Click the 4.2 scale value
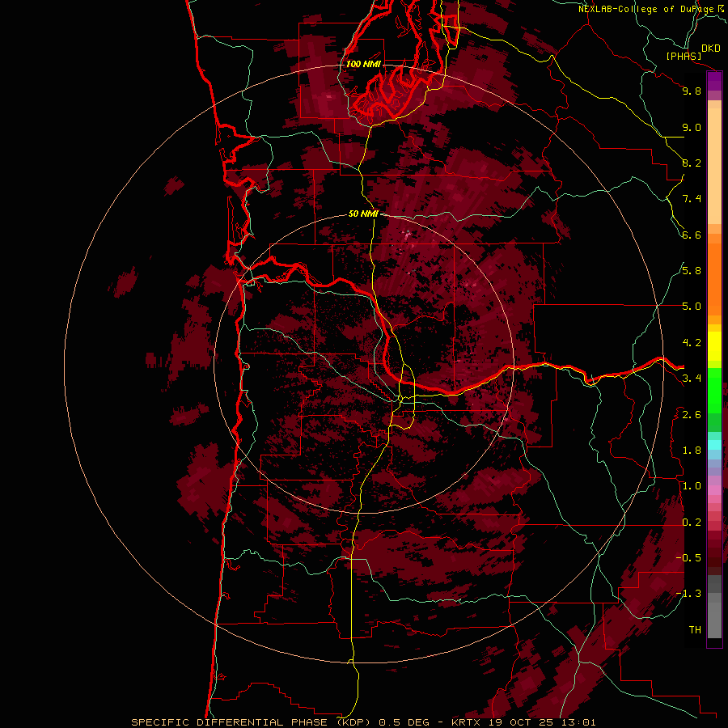Viewport: 728px width, 728px height. point(692,343)
